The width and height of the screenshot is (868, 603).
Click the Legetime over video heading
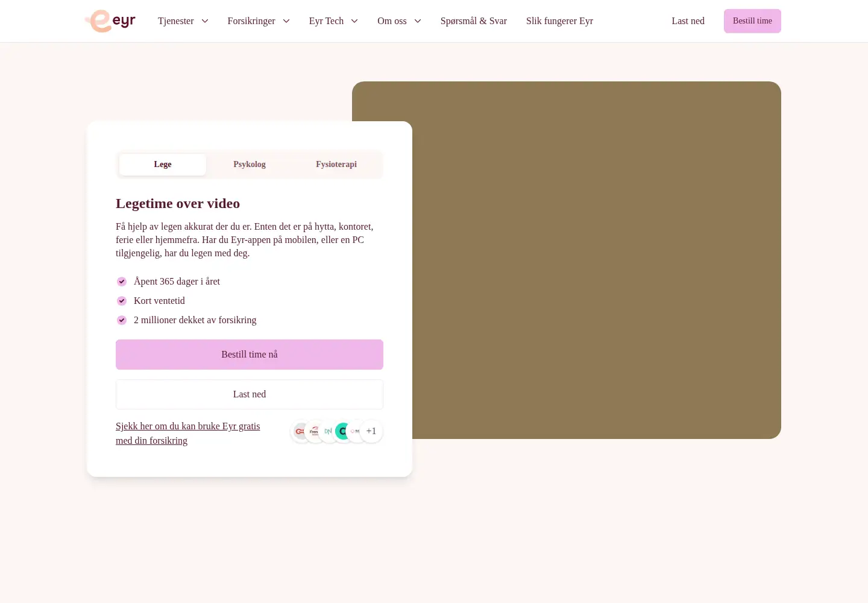click(x=178, y=204)
